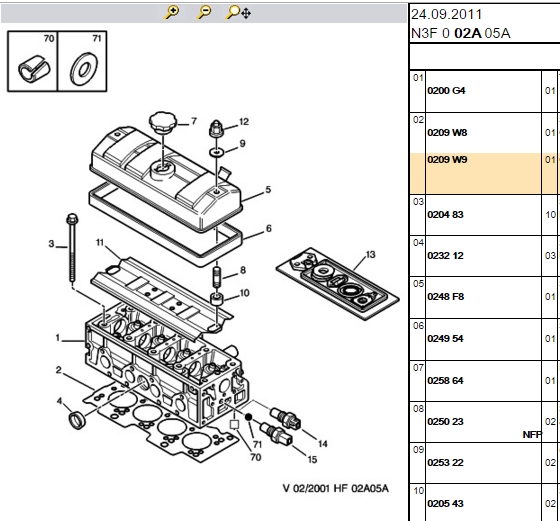Image resolution: width=560 pixels, height=521 pixels.
Task: Click row index 06 in parts table
Action: click(418, 326)
